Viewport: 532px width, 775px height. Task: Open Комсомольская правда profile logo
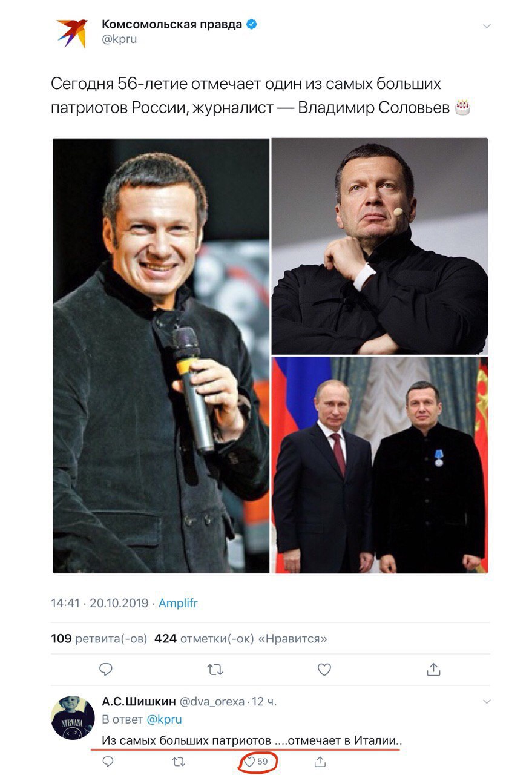[x=72, y=33]
